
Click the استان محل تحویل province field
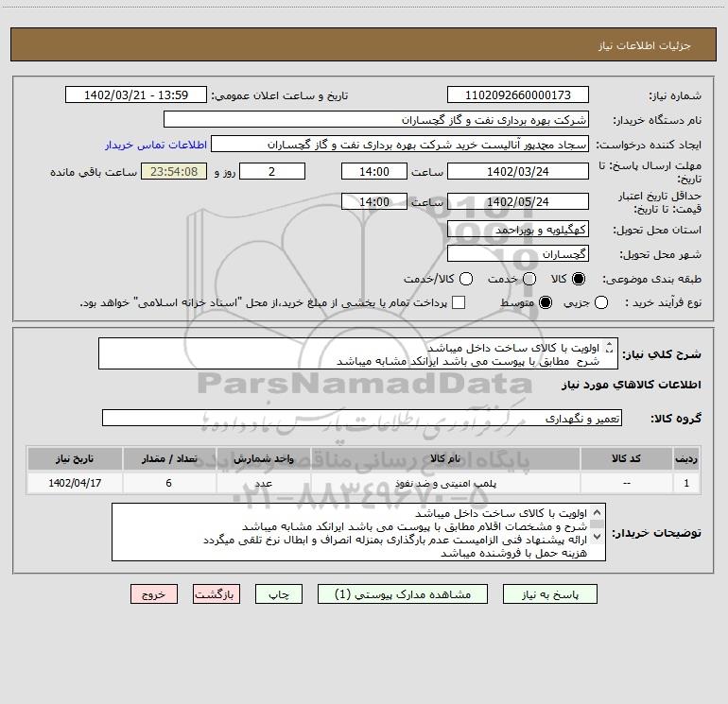click(518, 230)
